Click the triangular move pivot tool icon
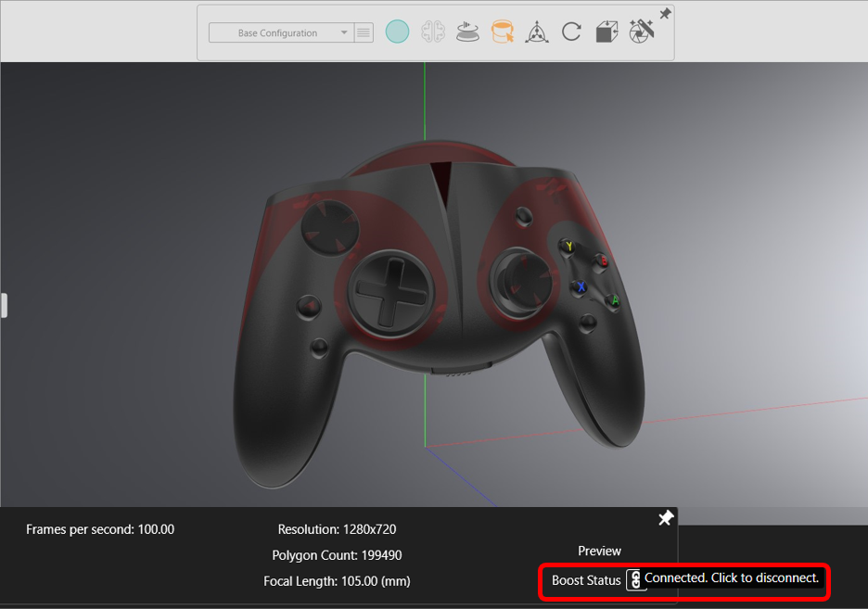Screen dimensions: 868x609 (x=536, y=33)
